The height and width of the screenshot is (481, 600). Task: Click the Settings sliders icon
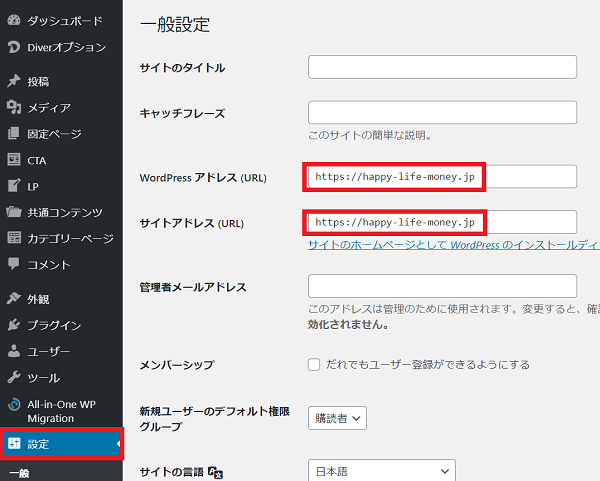tap(14, 443)
